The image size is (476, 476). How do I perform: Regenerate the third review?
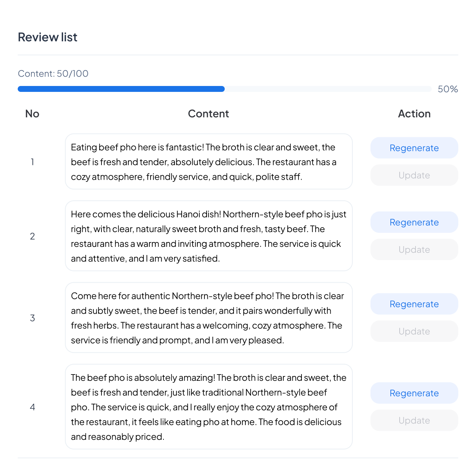point(414,304)
